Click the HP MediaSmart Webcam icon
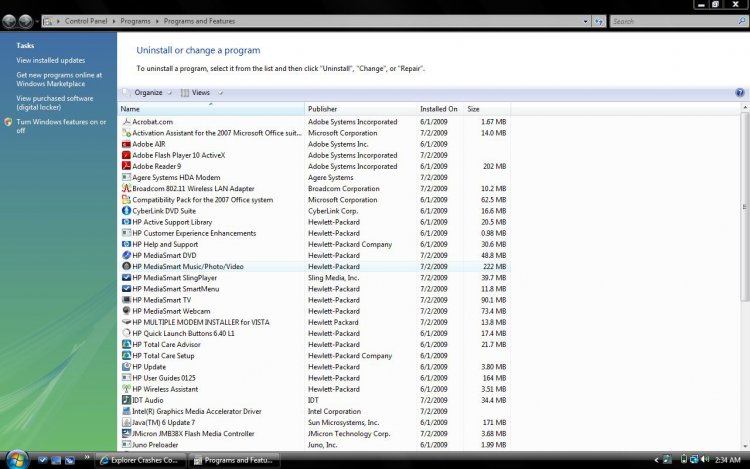 coord(126,311)
